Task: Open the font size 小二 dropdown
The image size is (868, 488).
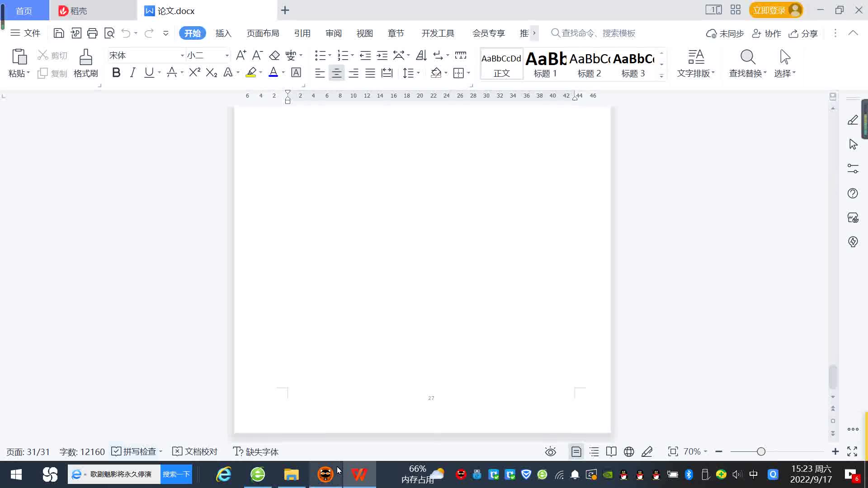Action: tap(227, 56)
